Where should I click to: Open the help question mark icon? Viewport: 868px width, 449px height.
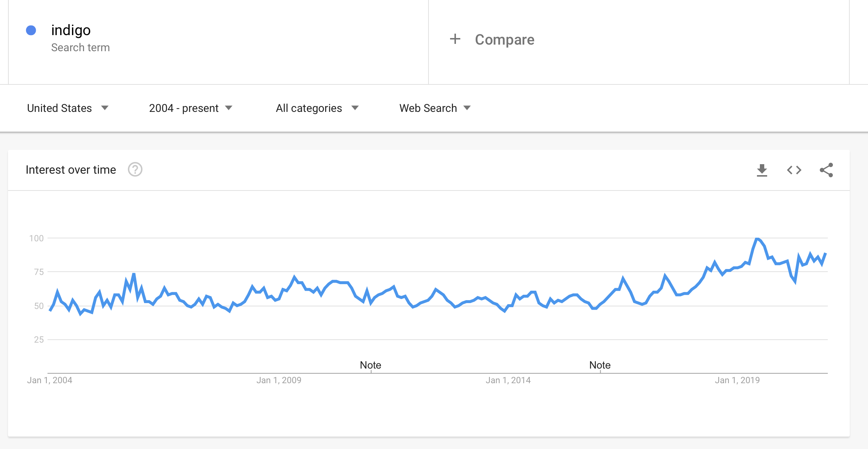(x=135, y=170)
